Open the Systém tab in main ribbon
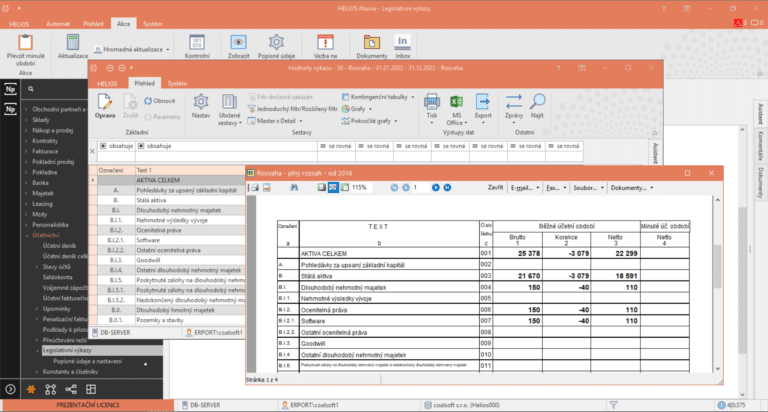768x412 pixels. (152, 24)
